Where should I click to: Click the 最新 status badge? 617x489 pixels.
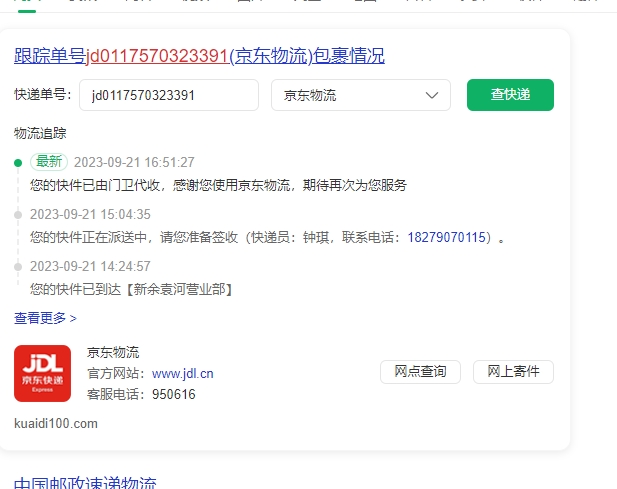[x=49, y=162]
